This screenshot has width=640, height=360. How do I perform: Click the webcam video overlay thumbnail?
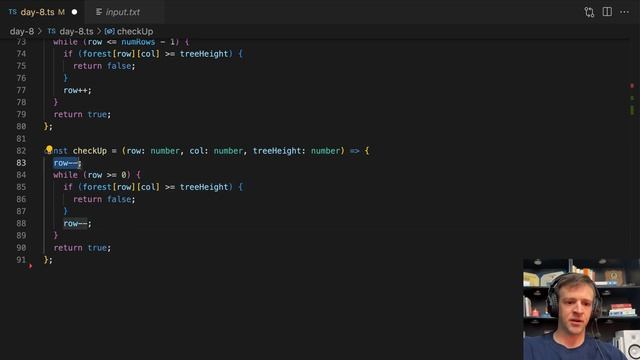(582, 309)
